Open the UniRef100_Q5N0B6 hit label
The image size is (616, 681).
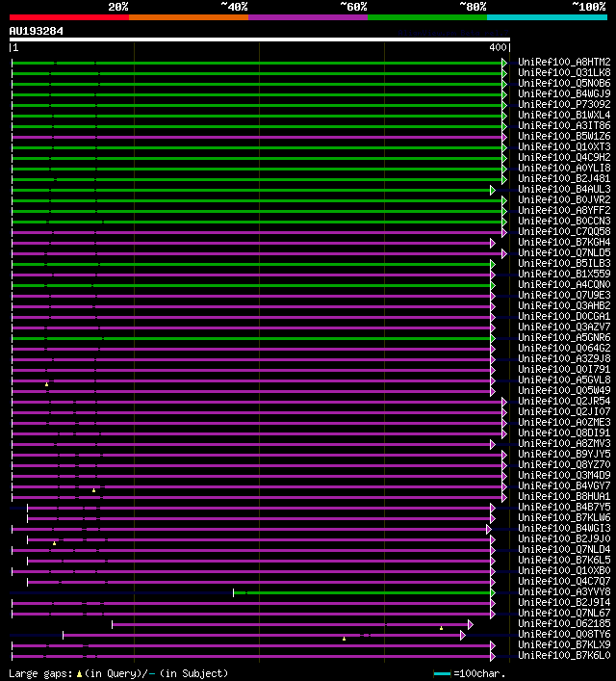pyautogui.click(x=564, y=83)
